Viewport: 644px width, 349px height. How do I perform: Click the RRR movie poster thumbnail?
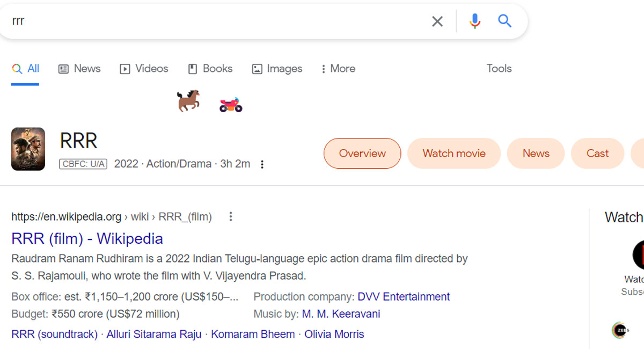tap(28, 149)
